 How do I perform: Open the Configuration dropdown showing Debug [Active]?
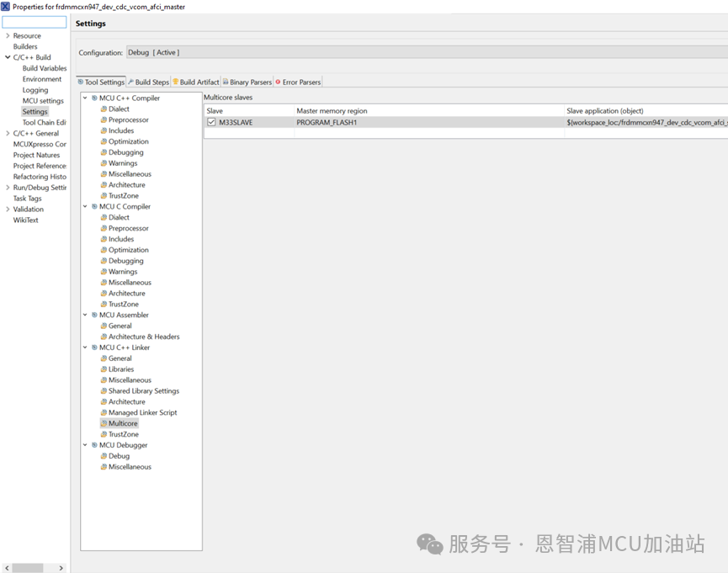click(x=428, y=52)
